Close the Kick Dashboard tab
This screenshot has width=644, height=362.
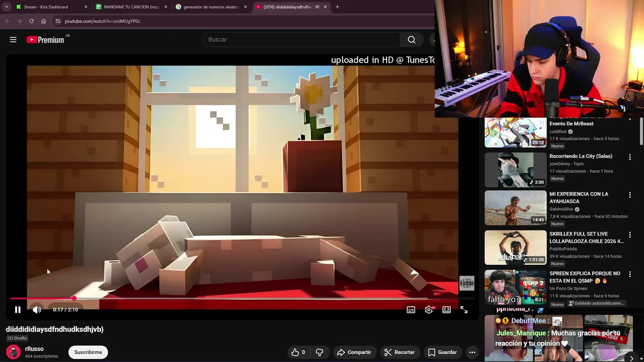click(x=86, y=7)
